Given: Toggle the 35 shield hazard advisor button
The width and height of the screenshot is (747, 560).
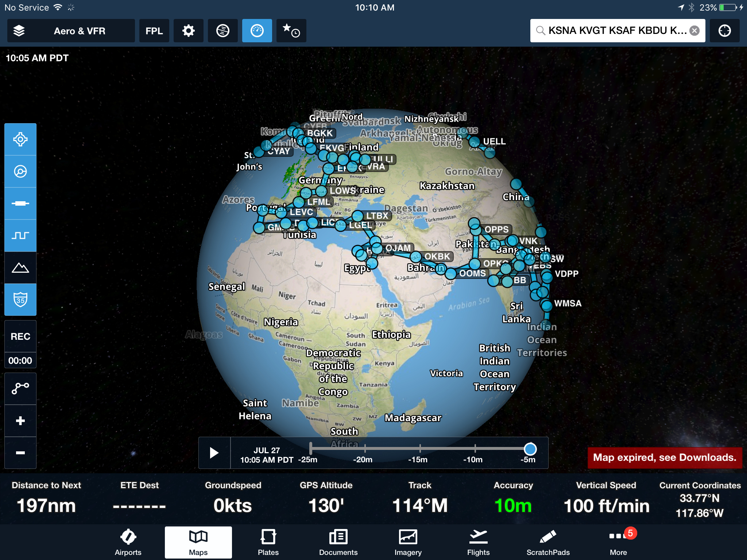Looking at the screenshot, I should tap(20, 300).
